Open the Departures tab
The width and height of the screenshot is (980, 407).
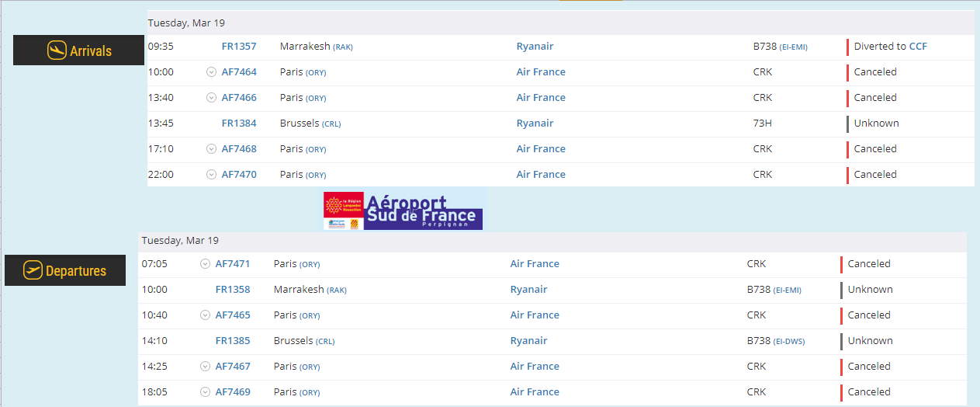65,270
